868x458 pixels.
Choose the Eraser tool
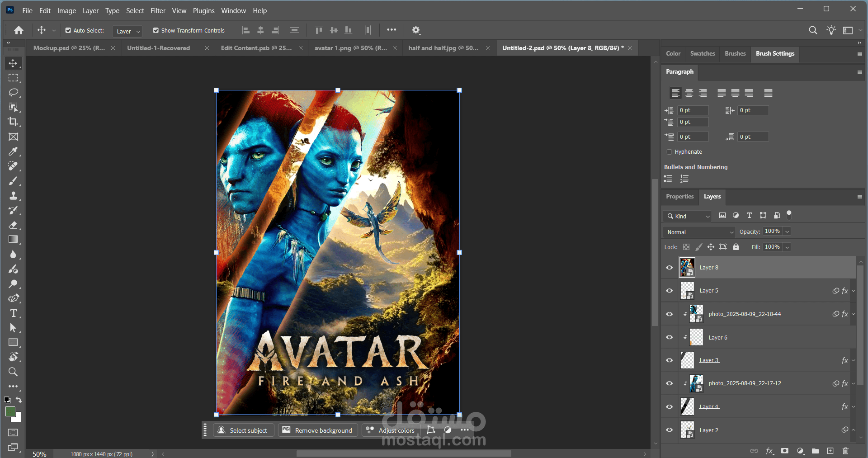13,225
